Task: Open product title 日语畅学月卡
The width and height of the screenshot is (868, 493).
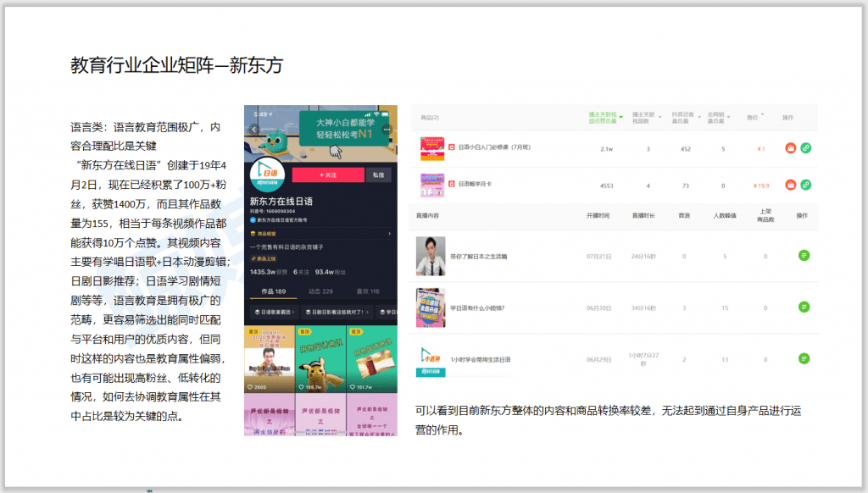Action: [475, 184]
